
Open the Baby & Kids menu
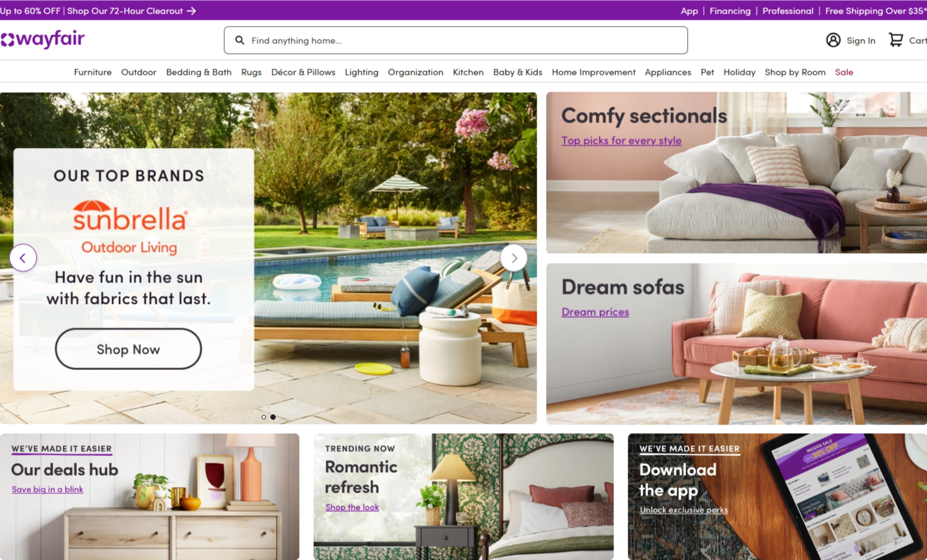pos(517,72)
